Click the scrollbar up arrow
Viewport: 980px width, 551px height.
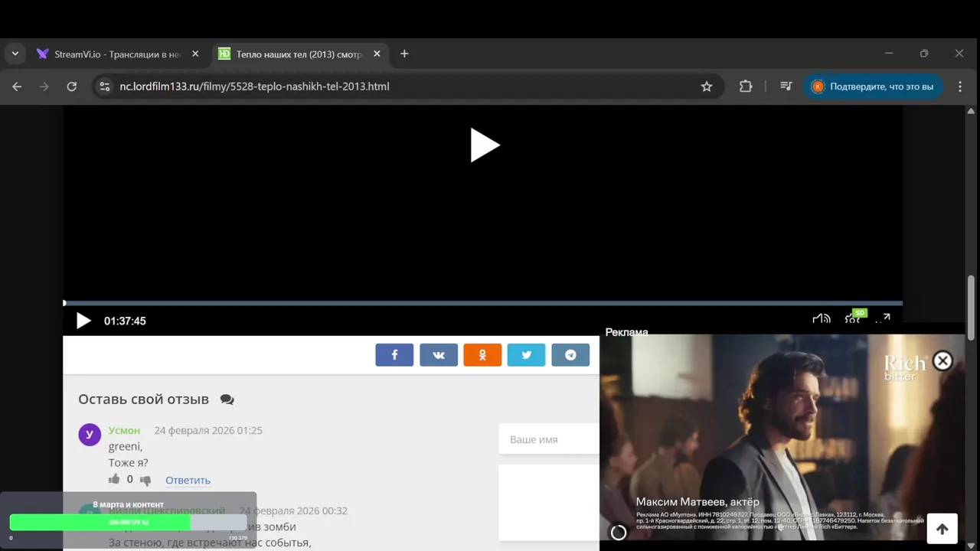971,112
